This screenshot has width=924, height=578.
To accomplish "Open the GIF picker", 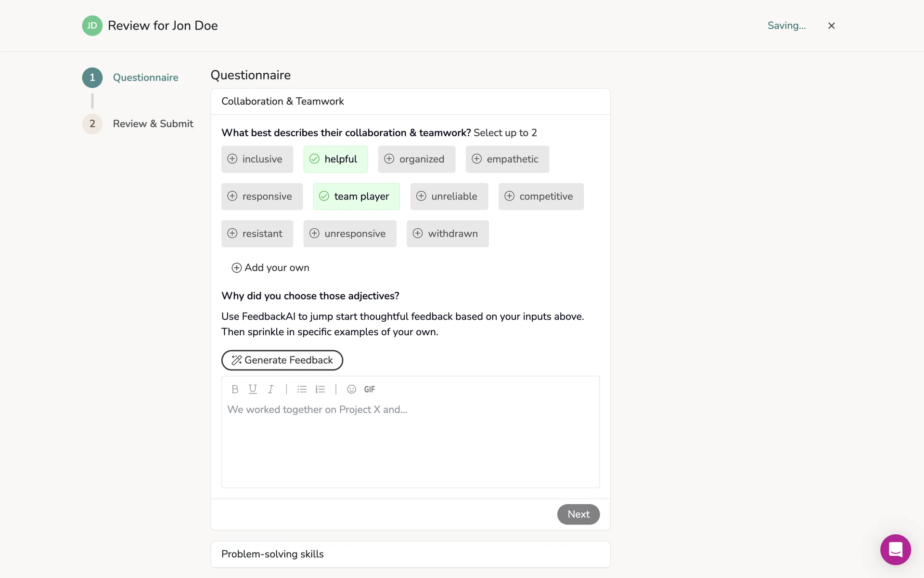I will 370,389.
